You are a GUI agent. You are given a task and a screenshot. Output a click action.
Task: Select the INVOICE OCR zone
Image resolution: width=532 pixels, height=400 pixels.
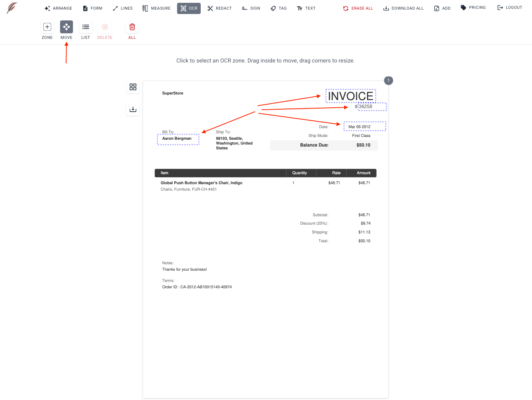351,96
